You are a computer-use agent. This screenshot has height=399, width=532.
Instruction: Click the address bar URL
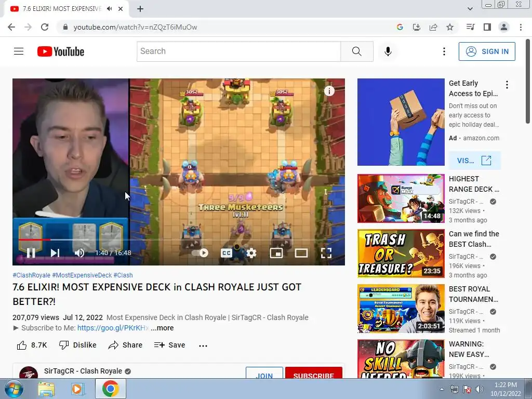click(135, 27)
